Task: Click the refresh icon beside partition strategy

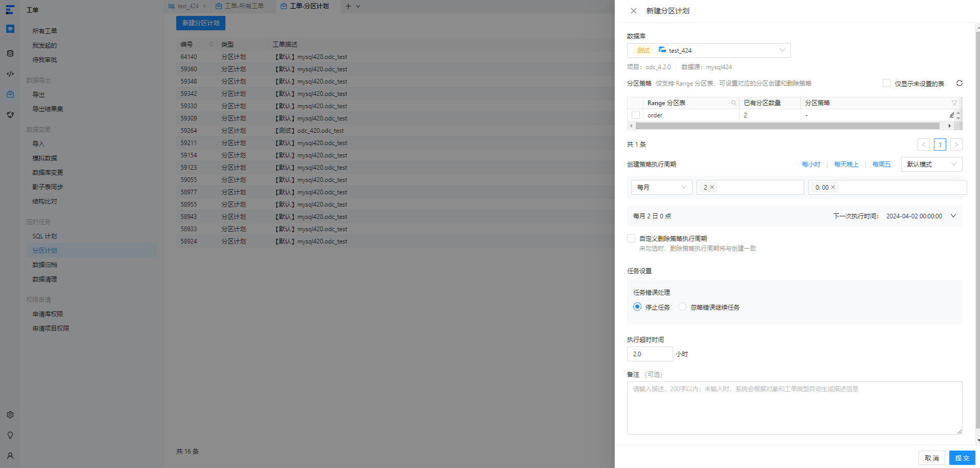Action: (x=959, y=83)
